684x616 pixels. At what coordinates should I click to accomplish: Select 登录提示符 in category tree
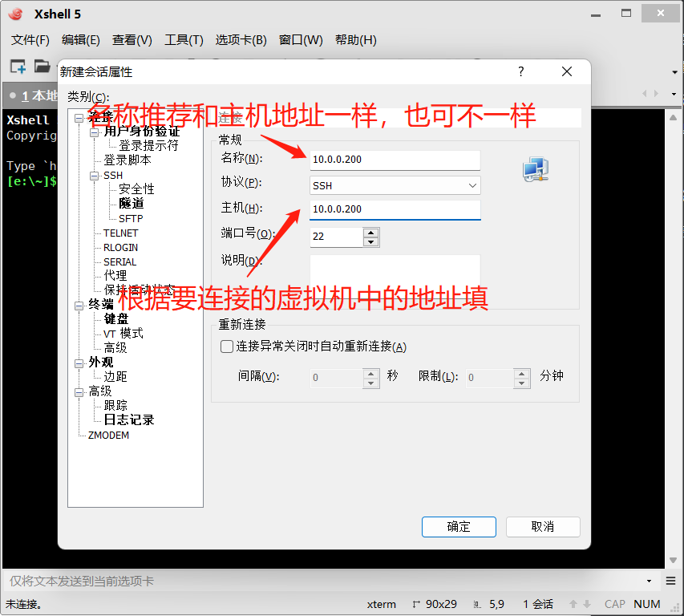149,146
